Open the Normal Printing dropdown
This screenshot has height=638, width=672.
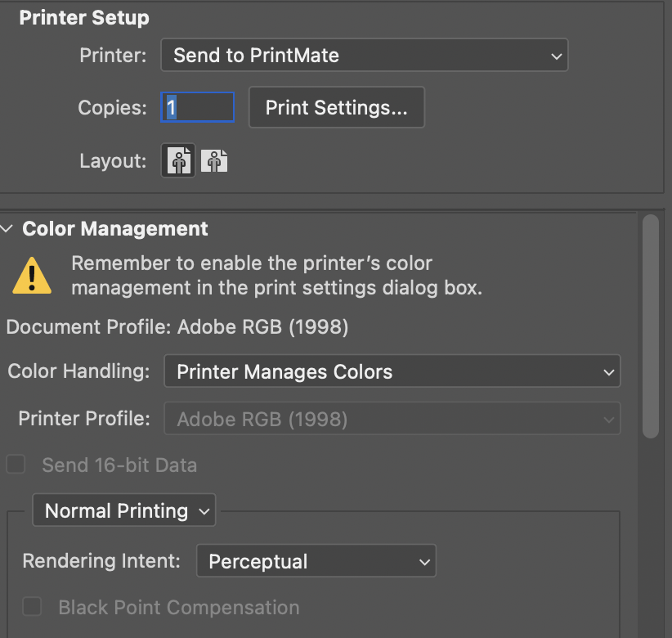(x=124, y=510)
